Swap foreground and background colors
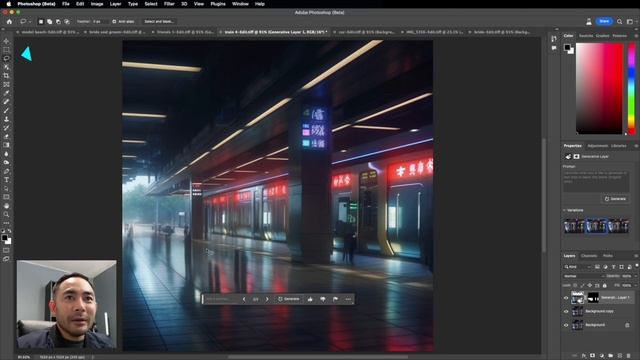 point(9,231)
